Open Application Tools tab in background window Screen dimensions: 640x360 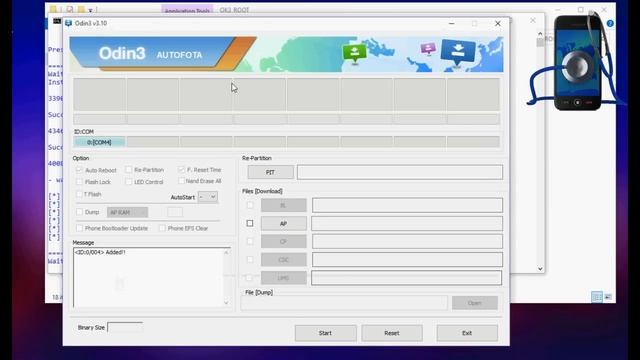click(x=187, y=10)
